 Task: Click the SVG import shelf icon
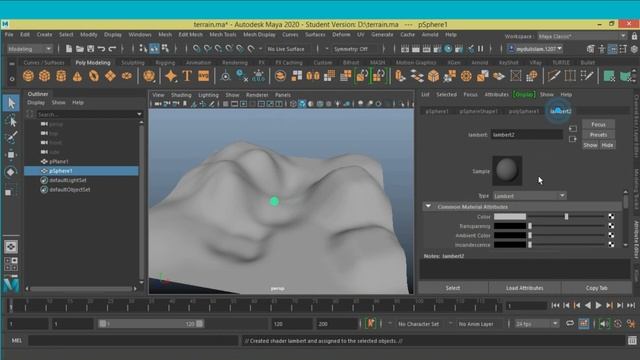203,76
